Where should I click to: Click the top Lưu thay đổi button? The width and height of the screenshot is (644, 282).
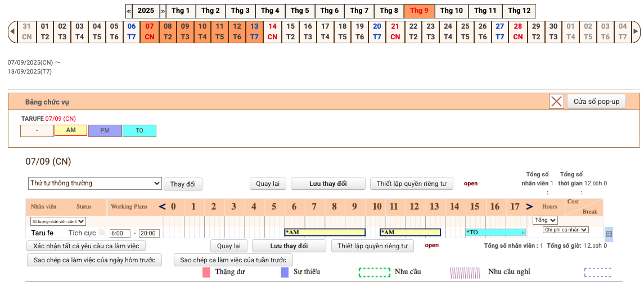click(328, 184)
